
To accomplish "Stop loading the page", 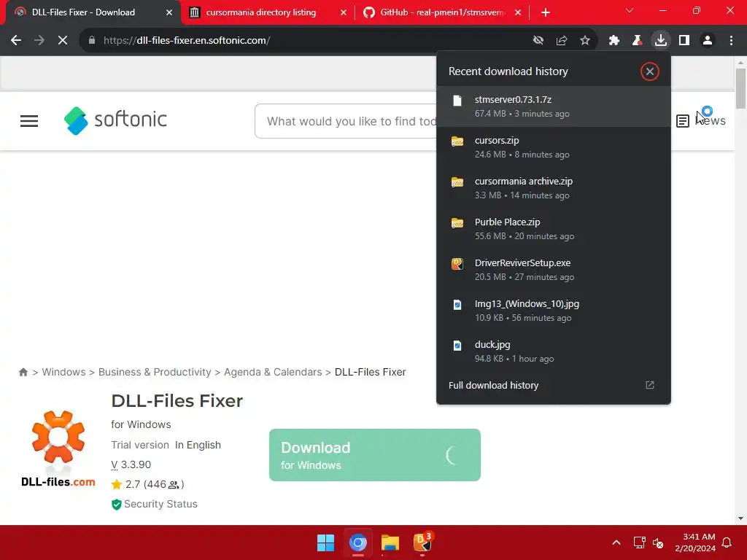I will click(63, 41).
